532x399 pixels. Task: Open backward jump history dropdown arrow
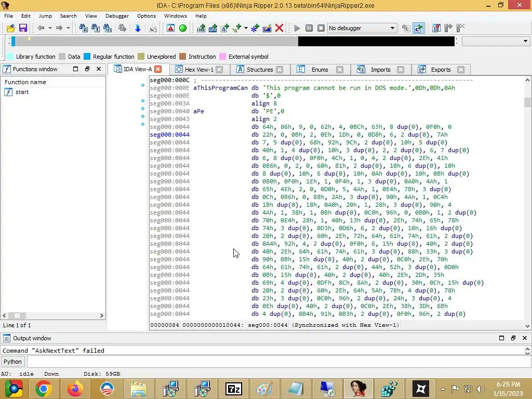click(x=50, y=28)
